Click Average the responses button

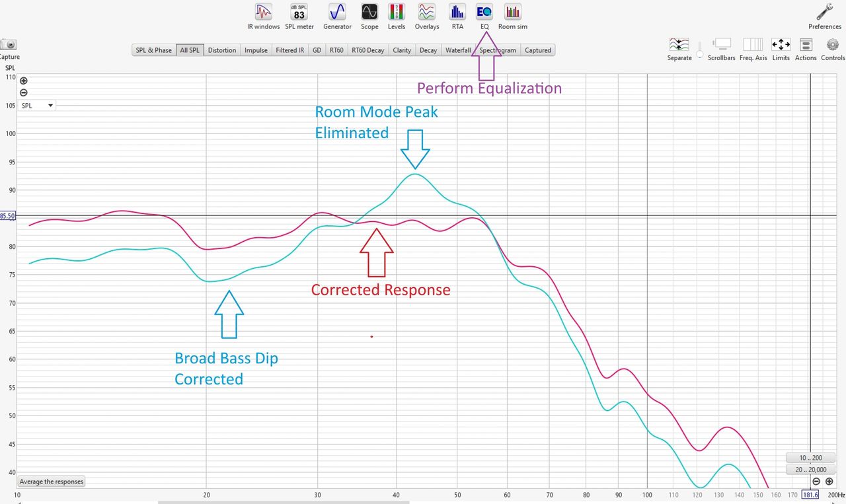pyautogui.click(x=52, y=482)
